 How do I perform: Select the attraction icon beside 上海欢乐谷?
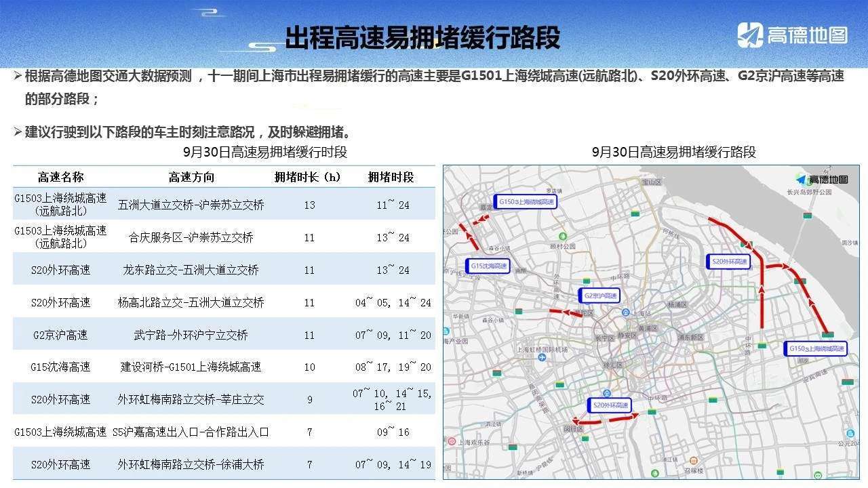pyautogui.click(x=452, y=441)
